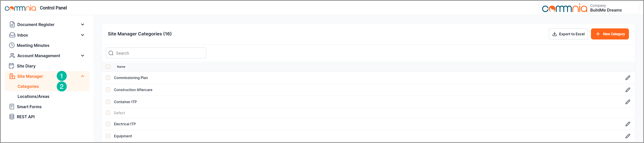Tick the Commissioning Plan checkbox
Screen dimensions: 644x143
coord(108,78)
